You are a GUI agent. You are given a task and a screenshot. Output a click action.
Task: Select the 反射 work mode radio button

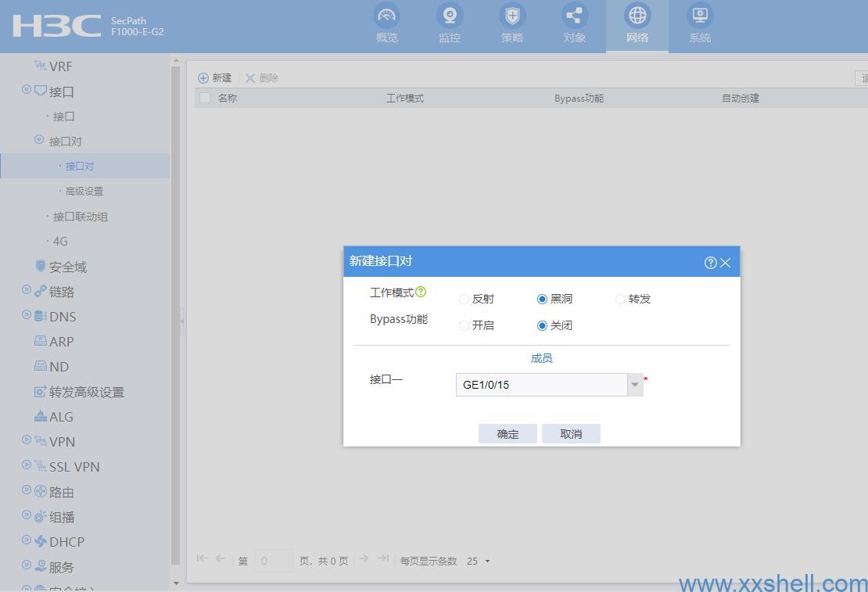[464, 300]
